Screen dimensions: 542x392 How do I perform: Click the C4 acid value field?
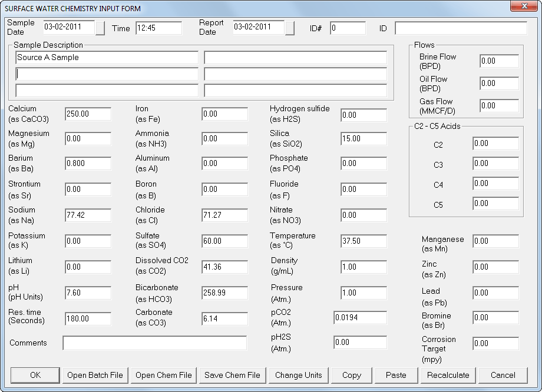coord(495,184)
